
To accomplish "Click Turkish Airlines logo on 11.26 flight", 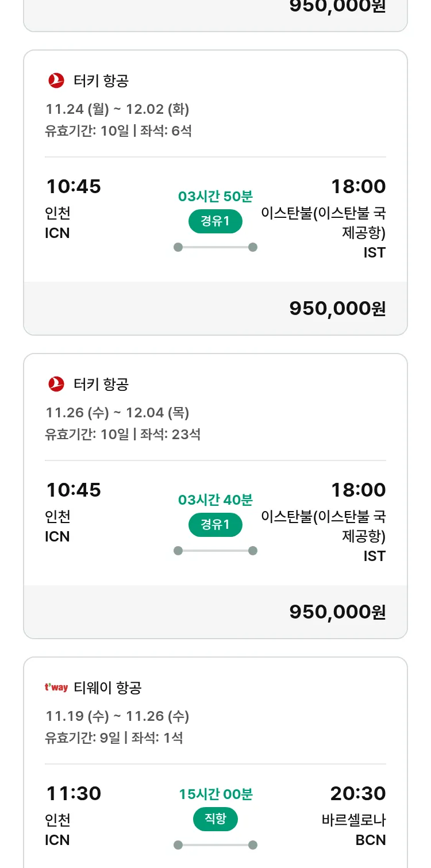I will point(56,384).
